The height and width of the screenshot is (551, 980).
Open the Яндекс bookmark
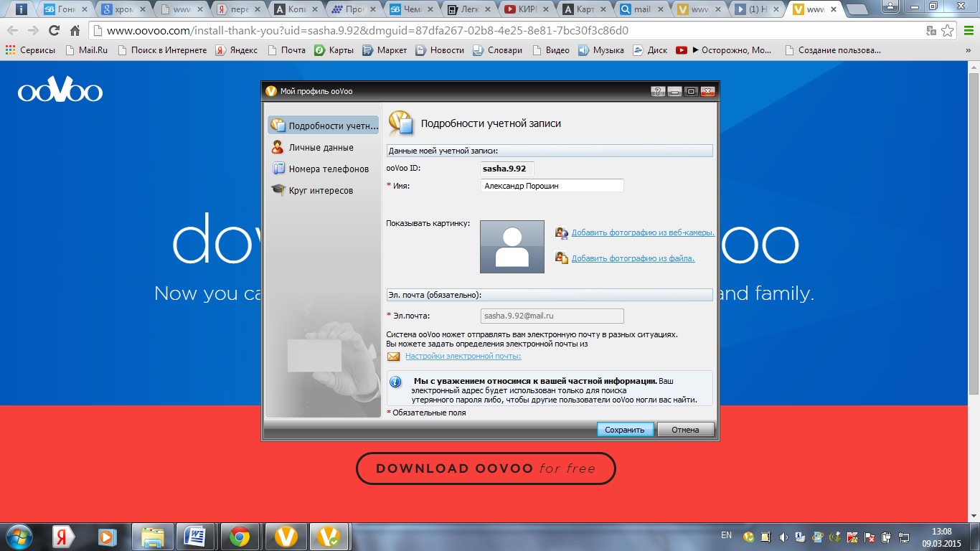point(237,50)
